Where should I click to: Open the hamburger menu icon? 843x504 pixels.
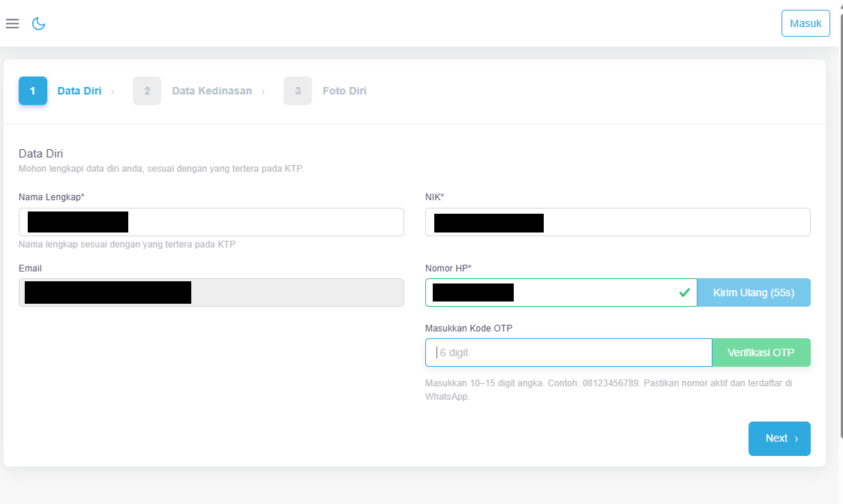point(12,24)
